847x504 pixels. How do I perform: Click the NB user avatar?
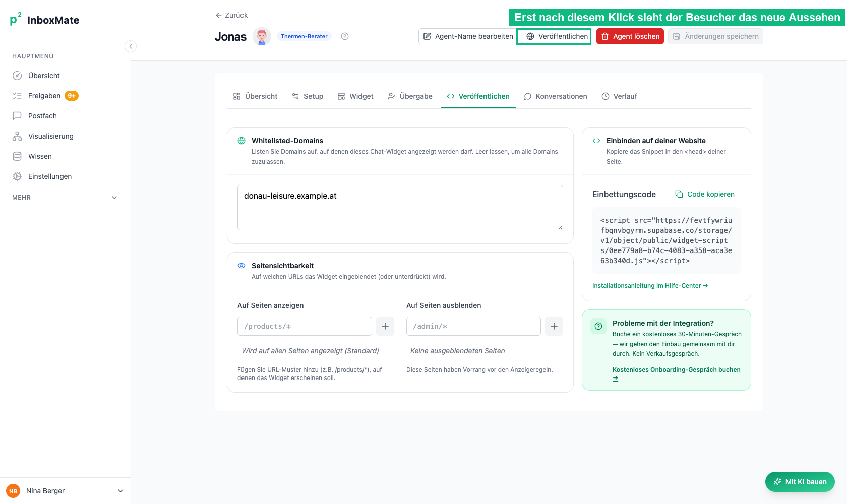[x=13, y=491]
